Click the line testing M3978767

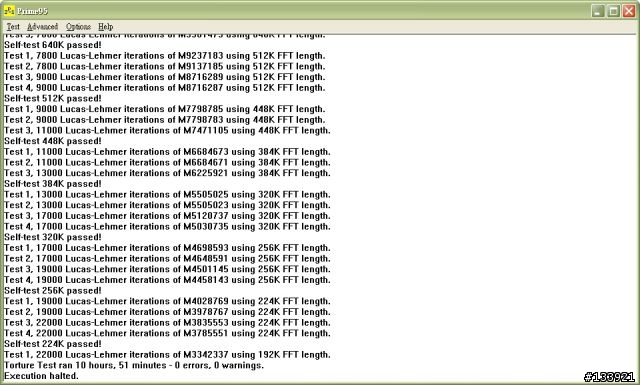coord(167,312)
